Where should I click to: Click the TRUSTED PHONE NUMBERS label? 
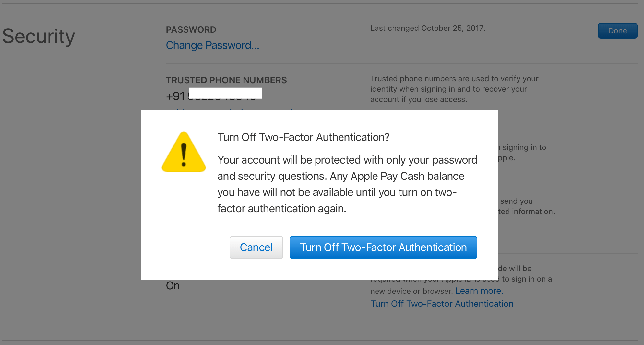click(226, 80)
